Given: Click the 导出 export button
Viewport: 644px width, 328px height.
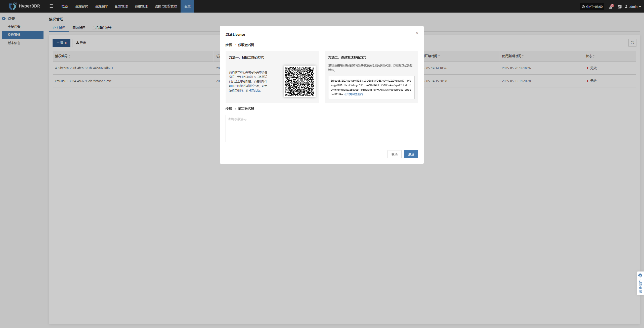Looking at the screenshot, I should point(81,43).
